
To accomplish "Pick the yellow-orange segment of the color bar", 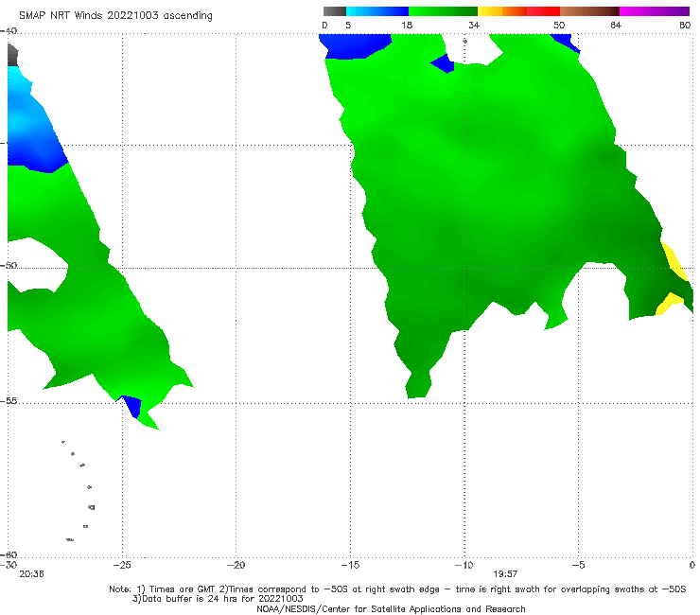I will pos(501,11).
